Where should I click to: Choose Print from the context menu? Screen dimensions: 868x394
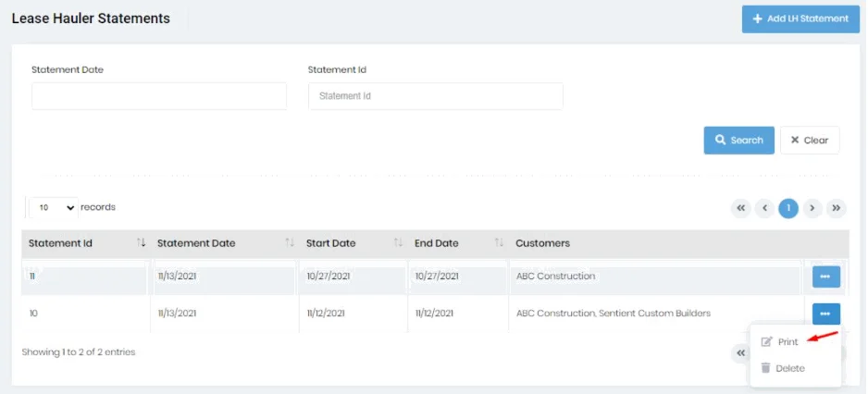(x=787, y=342)
